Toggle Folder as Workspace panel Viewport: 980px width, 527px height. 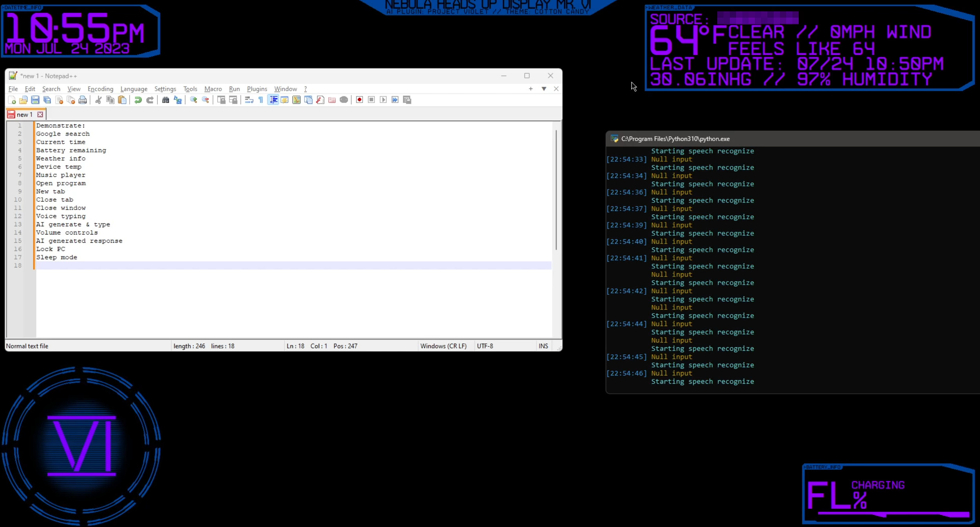332,100
